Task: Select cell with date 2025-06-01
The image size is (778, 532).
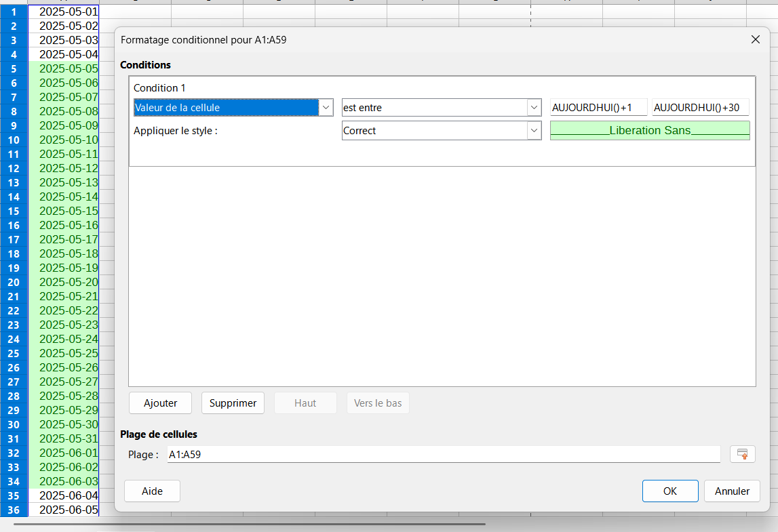Action: click(64, 453)
